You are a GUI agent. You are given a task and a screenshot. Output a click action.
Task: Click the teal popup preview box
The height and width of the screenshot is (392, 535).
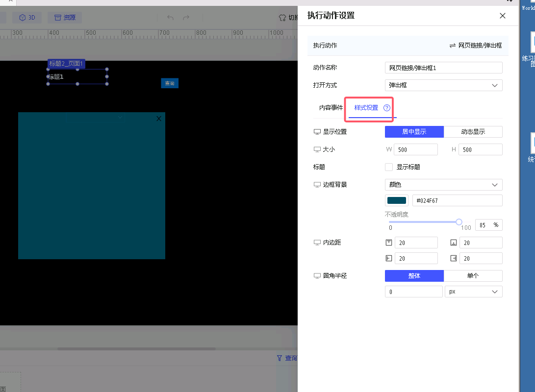click(91, 186)
